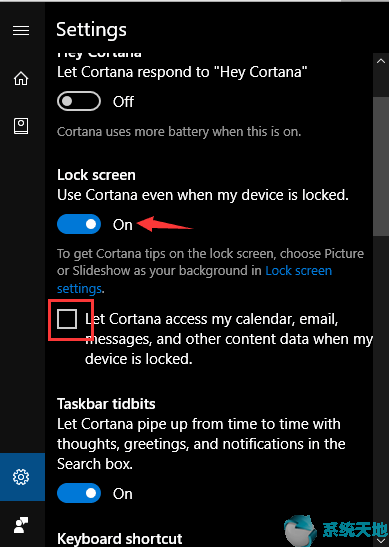Click the Lock screen section heading

[96, 175]
